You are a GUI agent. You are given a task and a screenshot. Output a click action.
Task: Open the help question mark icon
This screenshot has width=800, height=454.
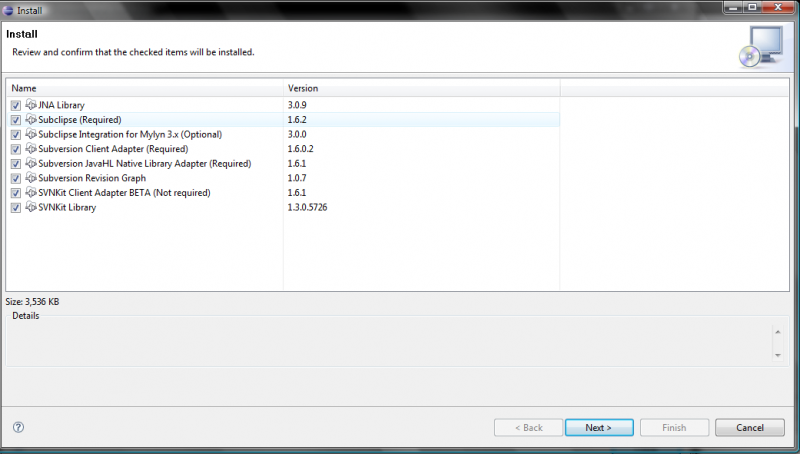18,427
